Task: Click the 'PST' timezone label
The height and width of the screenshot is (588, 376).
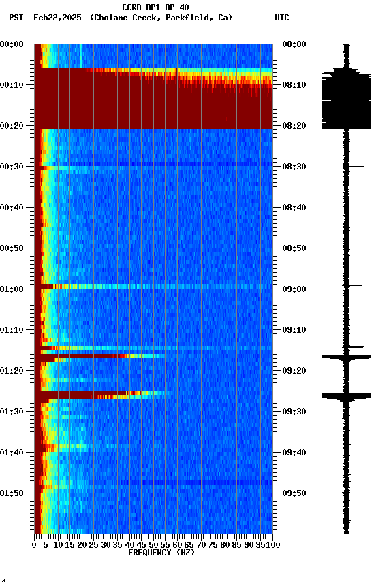Action: (16, 18)
